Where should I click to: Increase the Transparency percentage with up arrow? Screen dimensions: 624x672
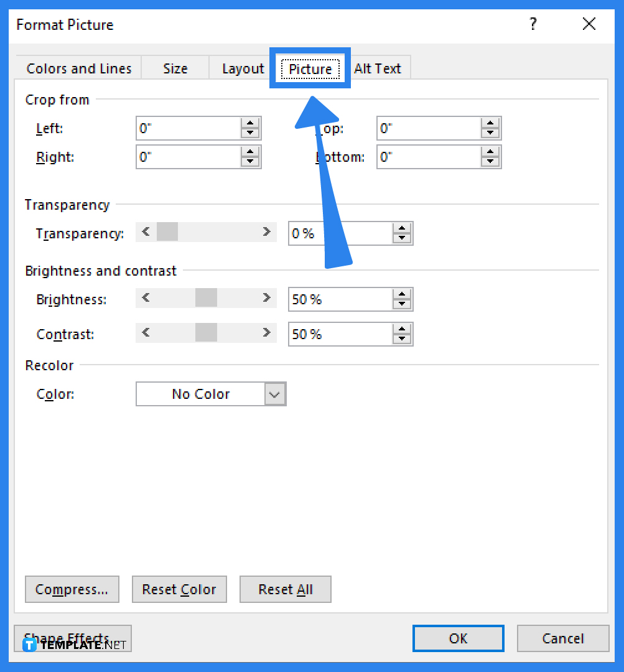pos(403,229)
